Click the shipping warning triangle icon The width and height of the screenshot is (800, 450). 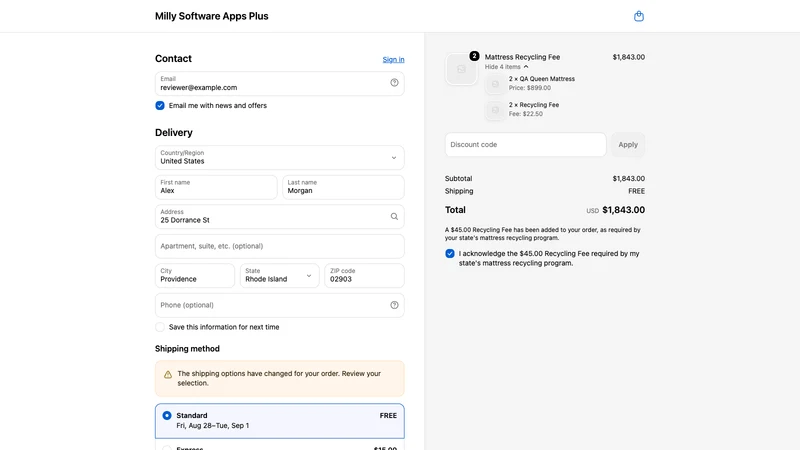pos(168,374)
